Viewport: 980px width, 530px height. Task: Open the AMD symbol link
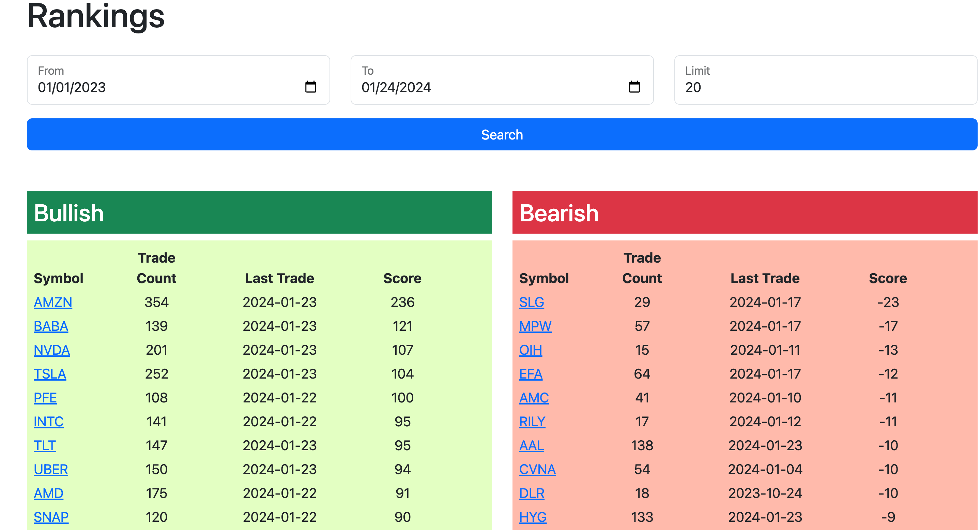tap(49, 494)
